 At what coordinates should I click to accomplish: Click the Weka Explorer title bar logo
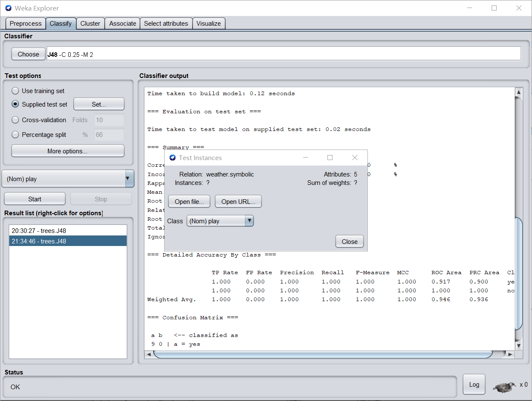coord(8,8)
